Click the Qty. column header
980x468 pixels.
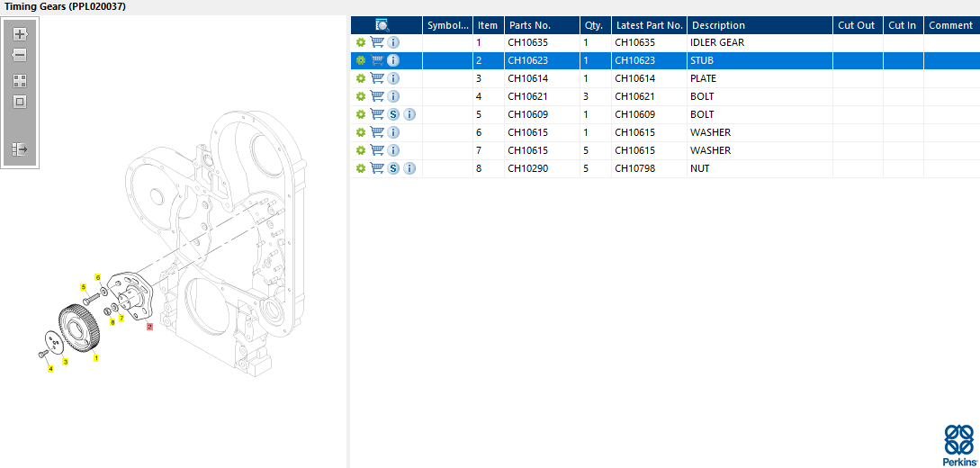pyautogui.click(x=595, y=25)
